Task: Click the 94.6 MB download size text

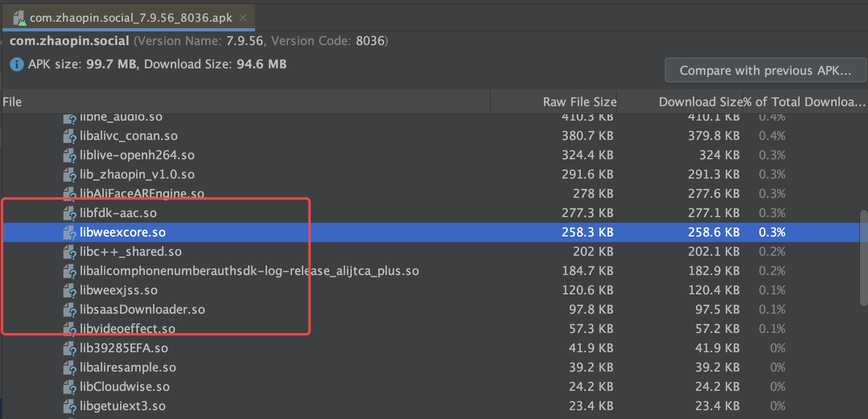Action: [x=262, y=64]
